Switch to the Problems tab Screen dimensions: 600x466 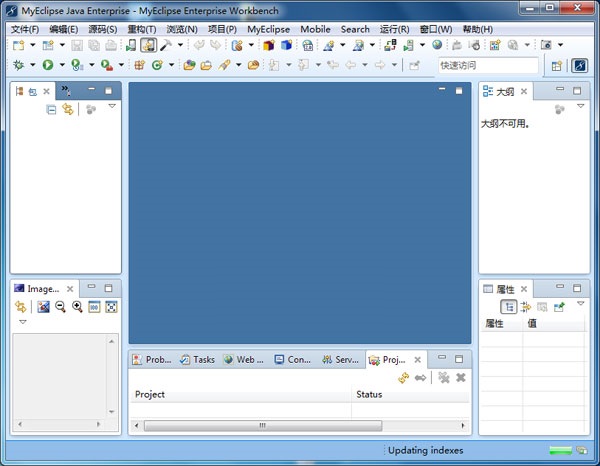[x=152, y=360]
